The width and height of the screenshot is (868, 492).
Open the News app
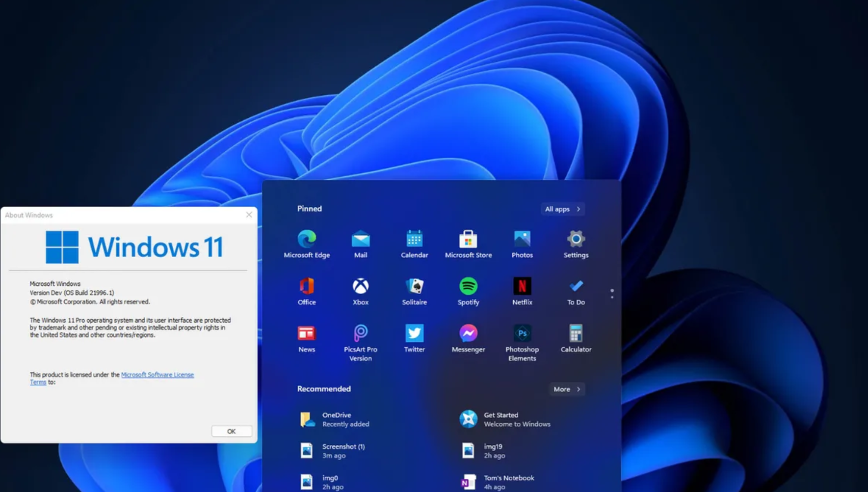(x=307, y=338)
